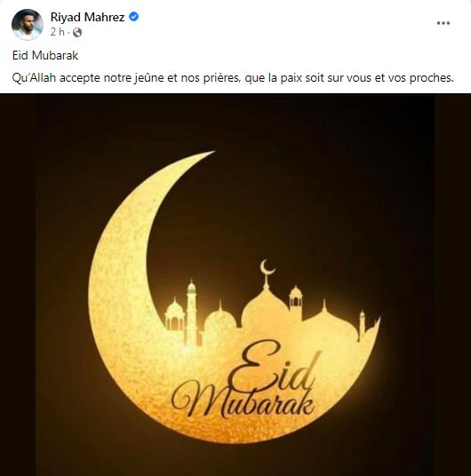The width and height of the screenshot is (471, 476).
Task: Click the small crescent atop the mosque dome
Action: tap(267, 267)
